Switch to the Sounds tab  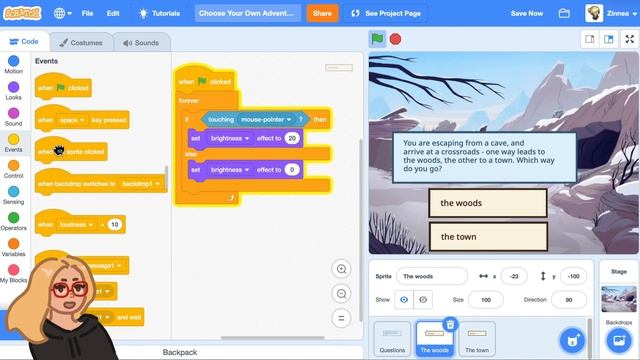(141, 42)
